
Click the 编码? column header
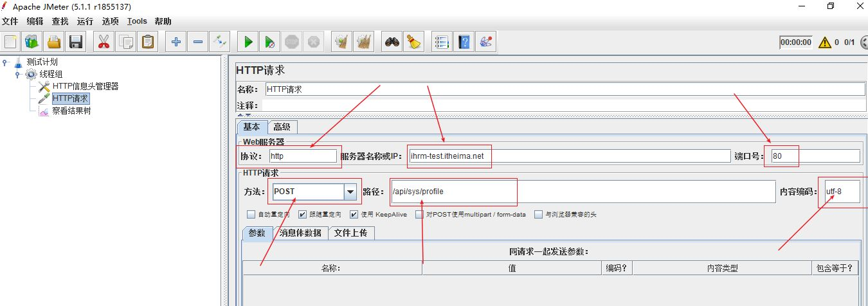click(x=619, y=268)
